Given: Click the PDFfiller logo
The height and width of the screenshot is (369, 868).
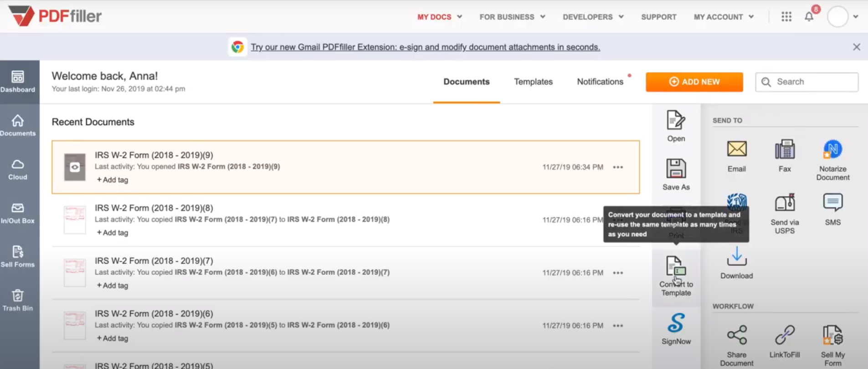Looking at the screenshot, I should [55, 16].
